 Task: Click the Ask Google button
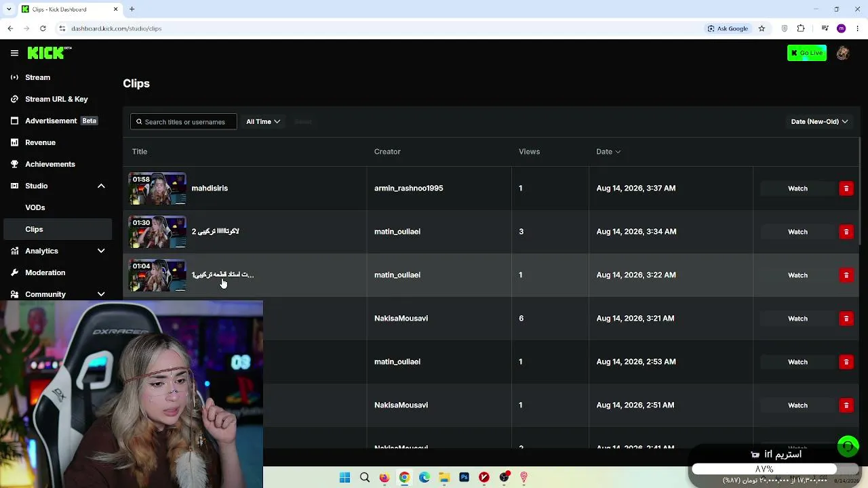point(728,28)
